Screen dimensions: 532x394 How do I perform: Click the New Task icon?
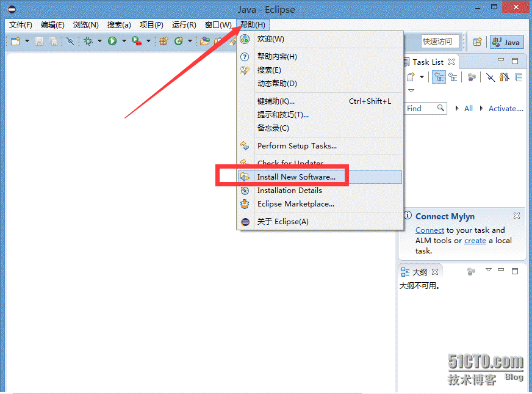[411, 77]
